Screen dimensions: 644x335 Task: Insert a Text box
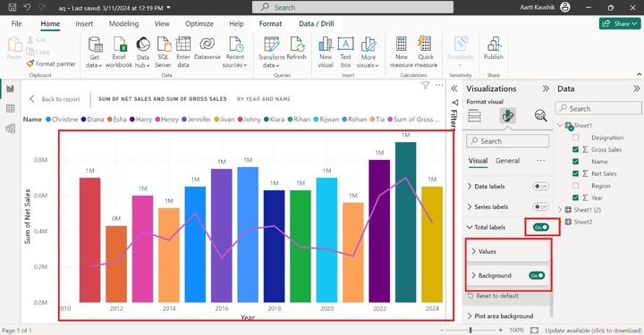(346, 52)
